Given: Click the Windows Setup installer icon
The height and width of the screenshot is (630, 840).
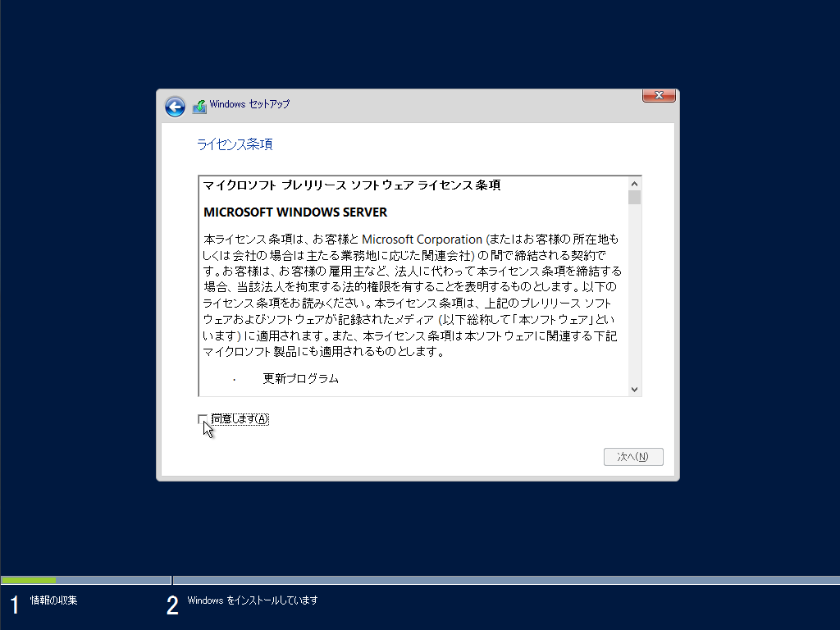Looking at the screenshot, I should [x=199, y=107].
